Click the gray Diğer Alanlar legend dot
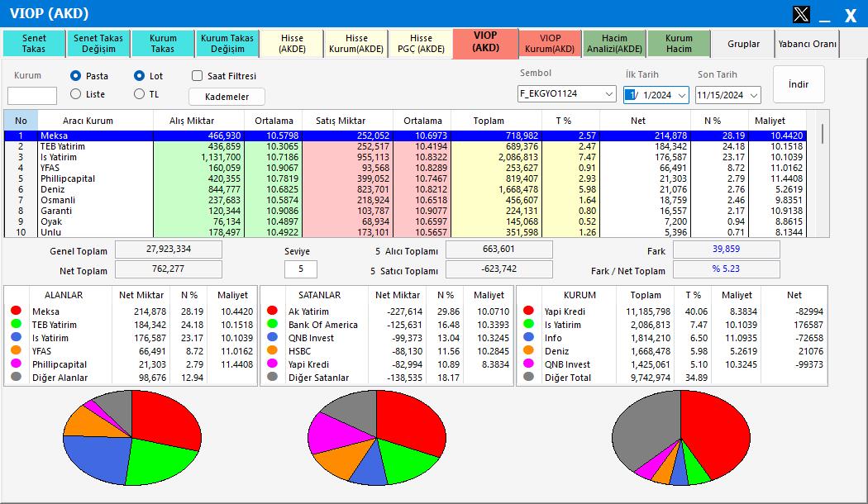This screenshot has width=868, height=504. click(x=16, y=378)
